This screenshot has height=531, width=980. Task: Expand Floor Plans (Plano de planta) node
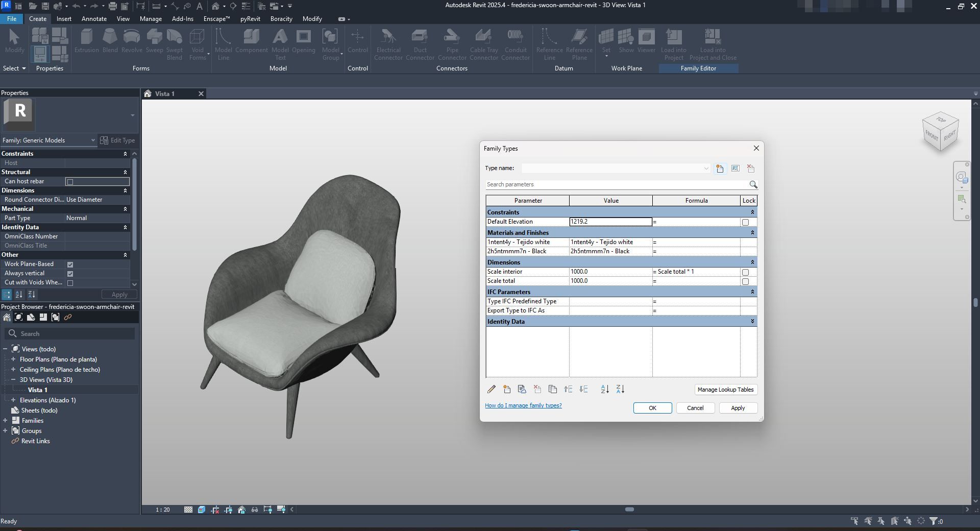click(x=13, y=359)
